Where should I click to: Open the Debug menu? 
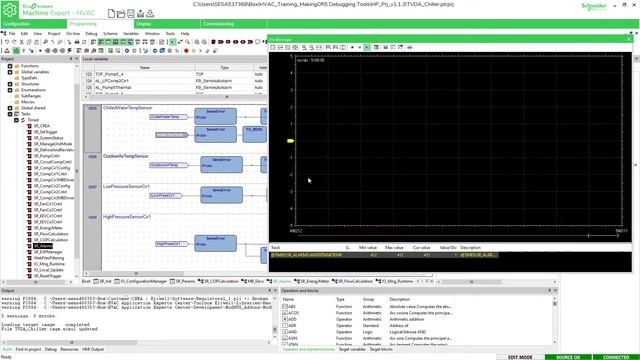click(91, 33)
